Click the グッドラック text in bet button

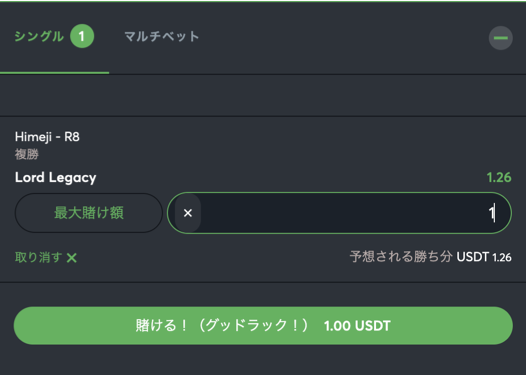coord(246,325)
